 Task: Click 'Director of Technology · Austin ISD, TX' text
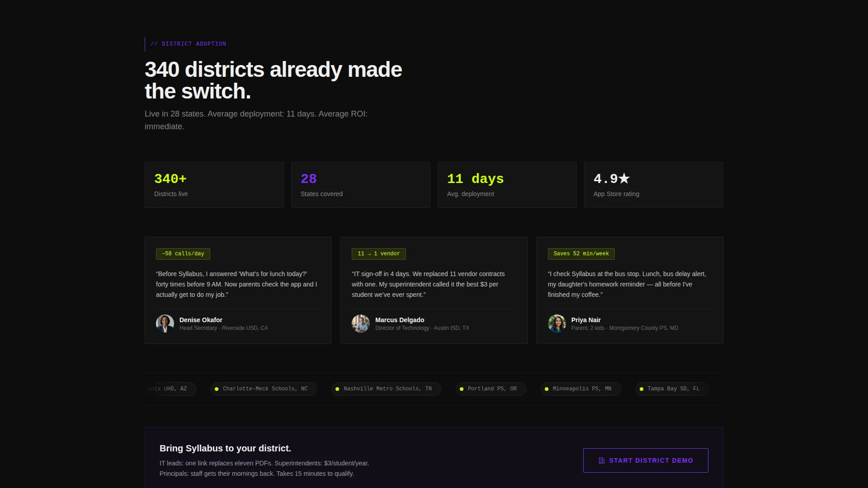pyautogui.click(x=422, y=328)
